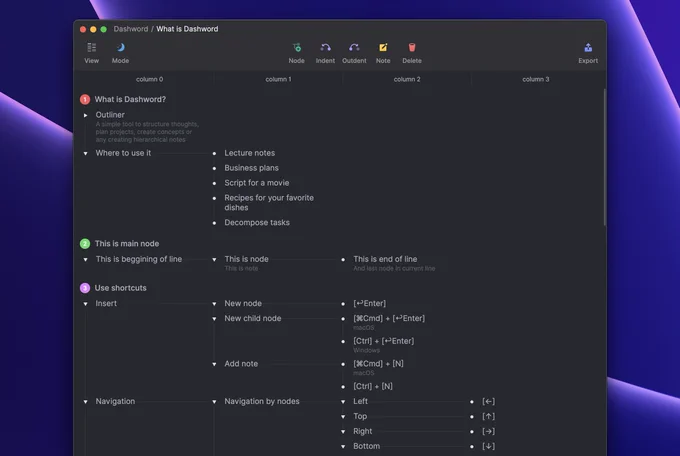Select This is end of line node
This screenshot has width=680, height=456.
(385, 259)
